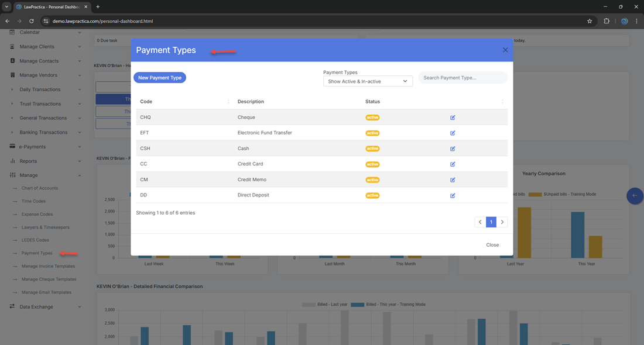
Task: Click edit icon for Electronic Fund Transfer
Action: point(453,133)
